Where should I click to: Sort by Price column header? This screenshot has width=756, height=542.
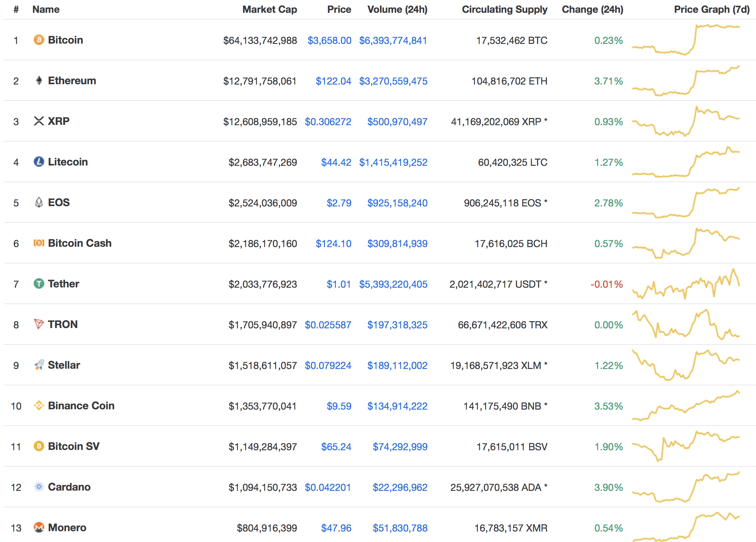339,9
